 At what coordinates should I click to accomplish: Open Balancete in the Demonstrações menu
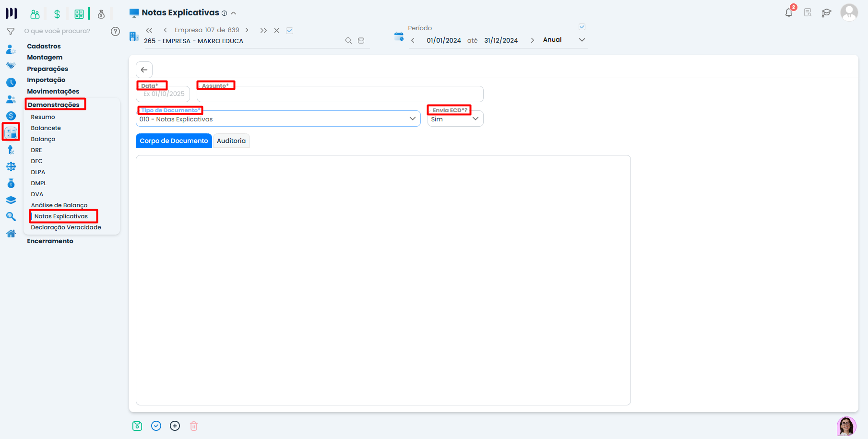pyautogui.click(x=46, y=128)
